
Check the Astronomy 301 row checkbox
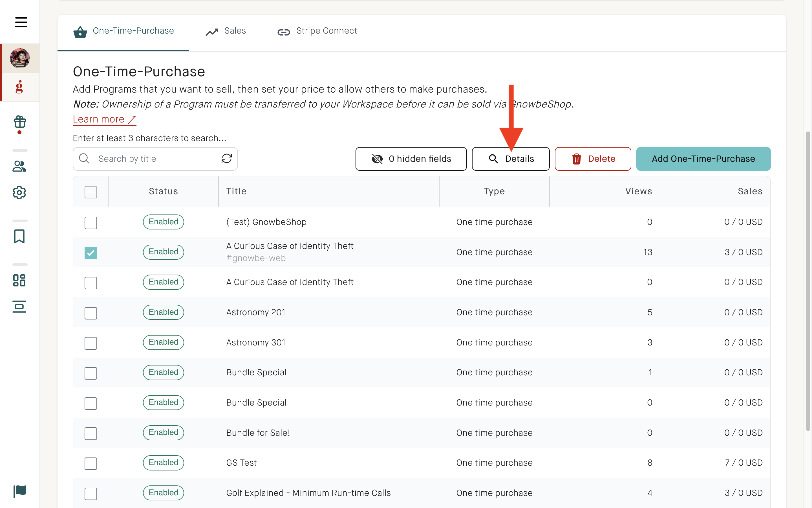pyautogui.click(x=91, y=343)
